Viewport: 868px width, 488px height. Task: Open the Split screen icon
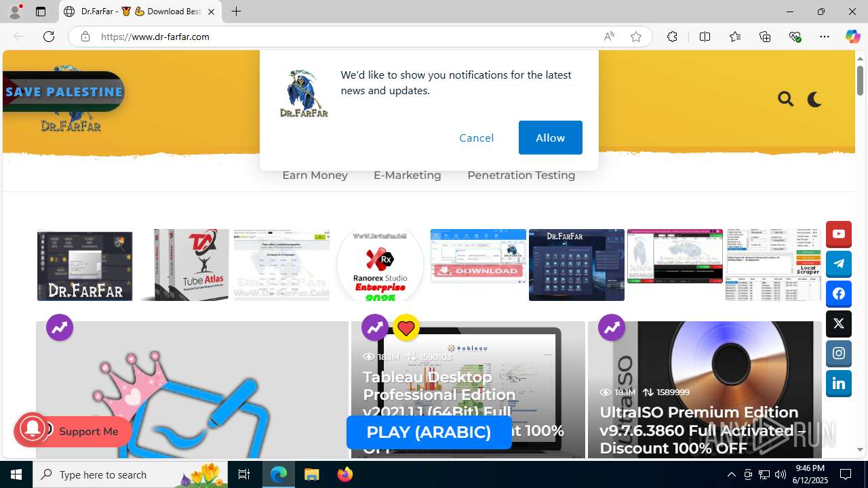[x=705, y=37]
